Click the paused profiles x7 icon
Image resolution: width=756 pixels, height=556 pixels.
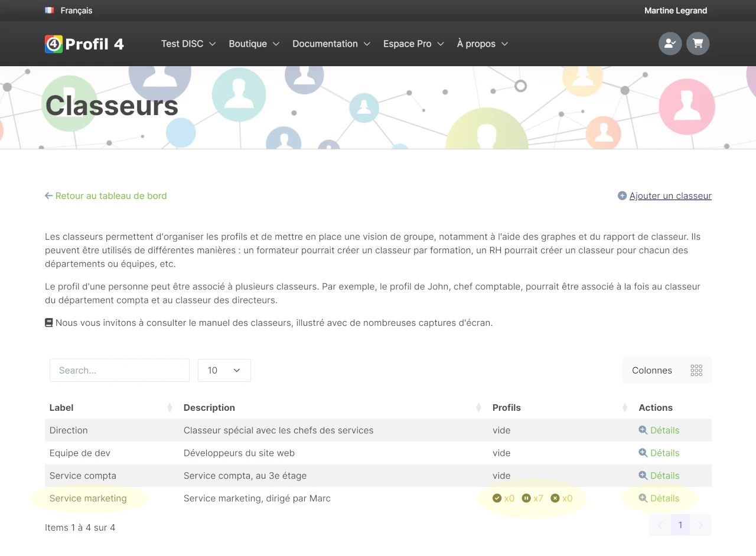click(x=526, y=498)
